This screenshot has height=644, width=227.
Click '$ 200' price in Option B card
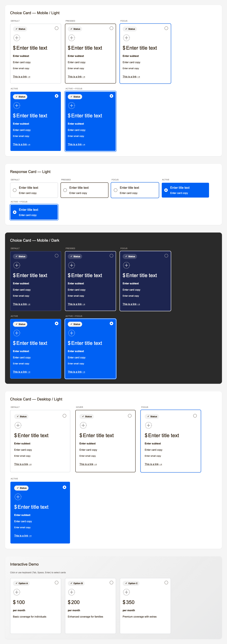coord(74,603)
